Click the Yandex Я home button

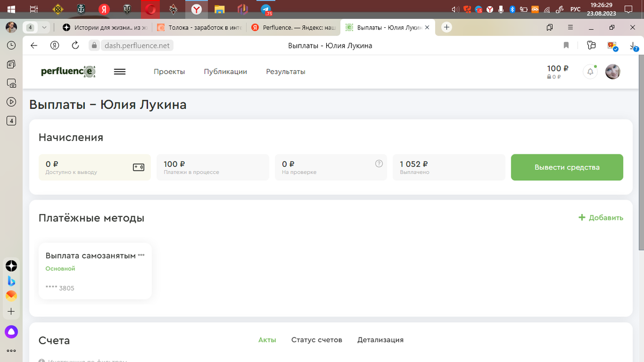click(x=54, y=46)
